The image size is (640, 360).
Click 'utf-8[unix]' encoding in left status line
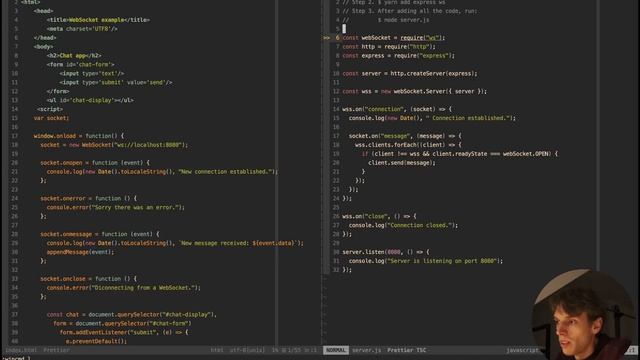(x=247, y=350)
